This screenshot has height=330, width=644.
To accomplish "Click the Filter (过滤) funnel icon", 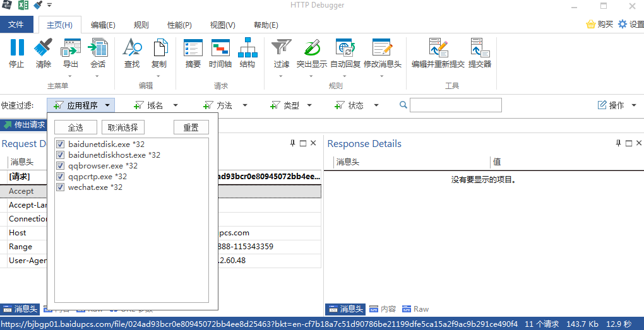I will (282, 47).
